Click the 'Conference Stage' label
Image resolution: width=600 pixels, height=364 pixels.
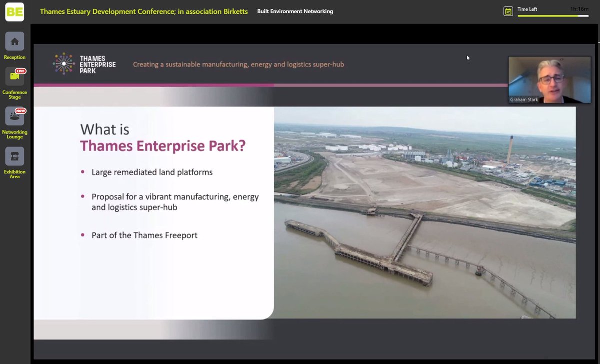(15, 95)
